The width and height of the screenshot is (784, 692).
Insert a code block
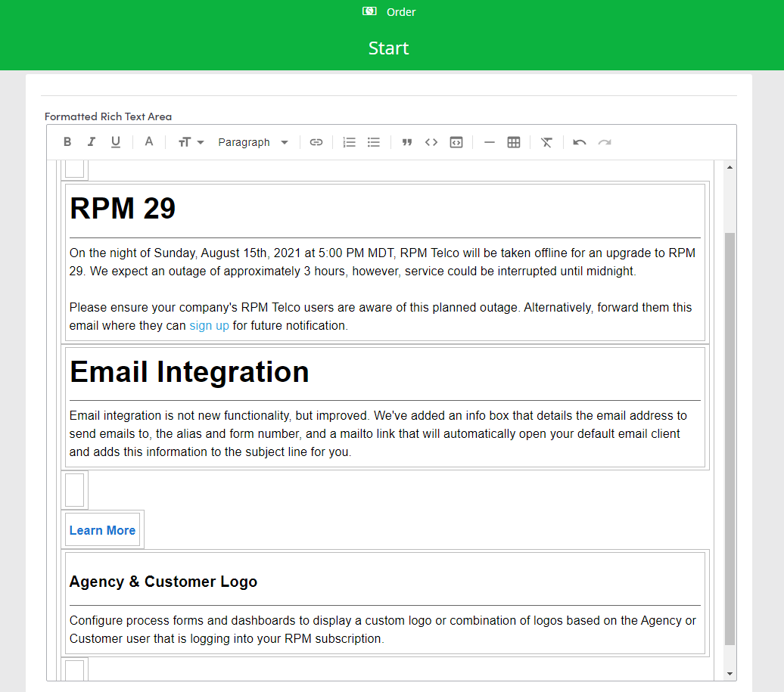click(456, 142)
